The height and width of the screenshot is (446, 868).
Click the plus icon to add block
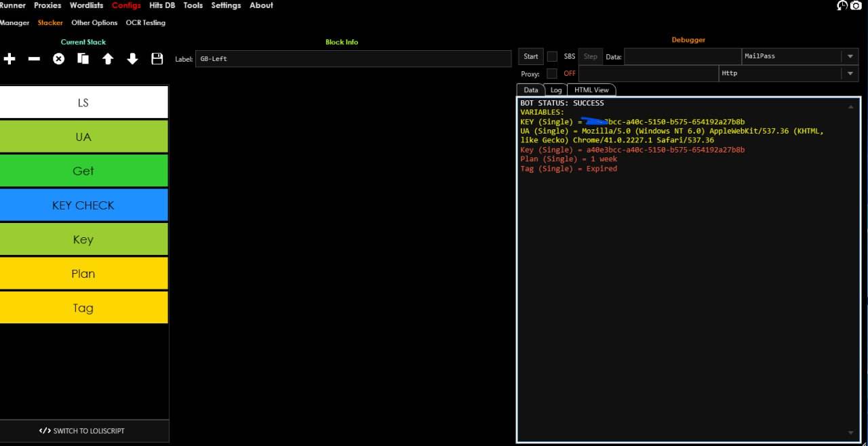[9, 59]
